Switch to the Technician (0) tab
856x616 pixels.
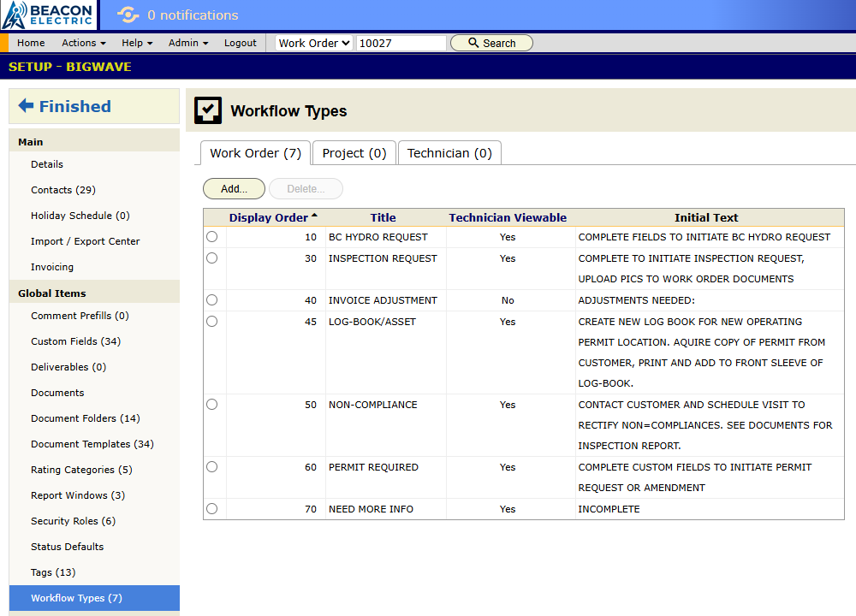pos(449,153)
